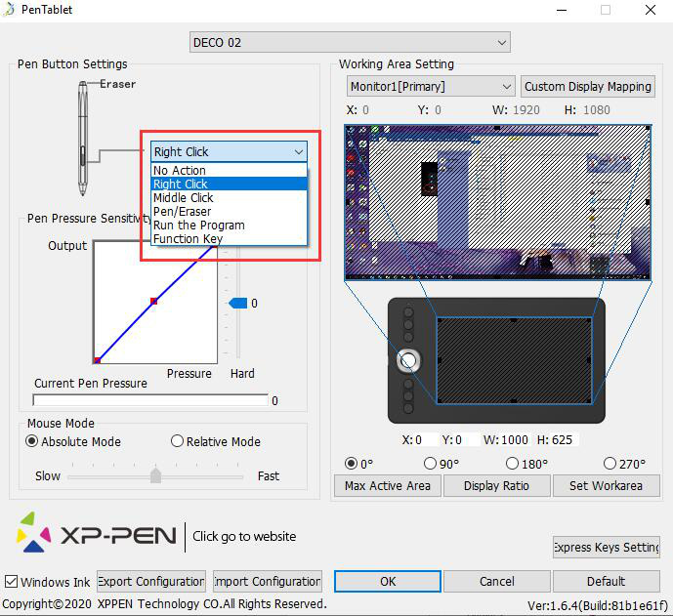Select Absolute Mode radio button
The height and width of the screenshot is (616, 673).
tap(32, 441)
